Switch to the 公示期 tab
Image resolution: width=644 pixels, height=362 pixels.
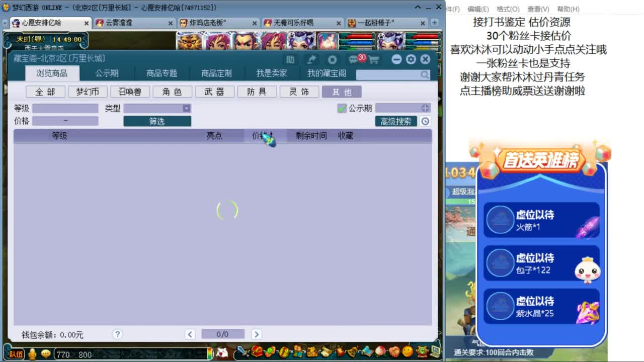point(108,73)
